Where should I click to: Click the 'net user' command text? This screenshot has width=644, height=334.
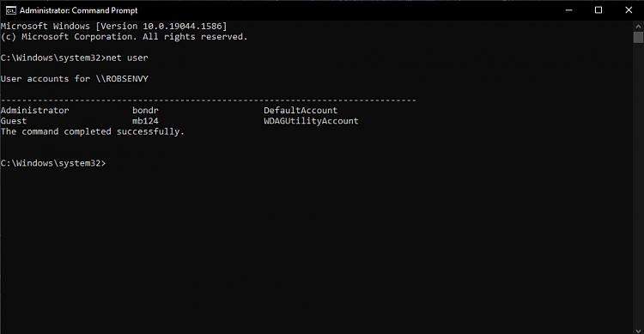(x=127, y=58)
